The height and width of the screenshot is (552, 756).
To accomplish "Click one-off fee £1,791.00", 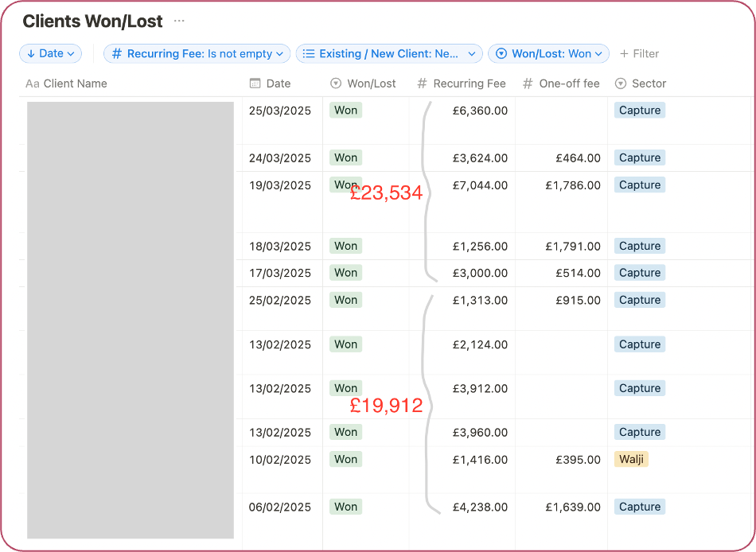I will coord(573,247).
